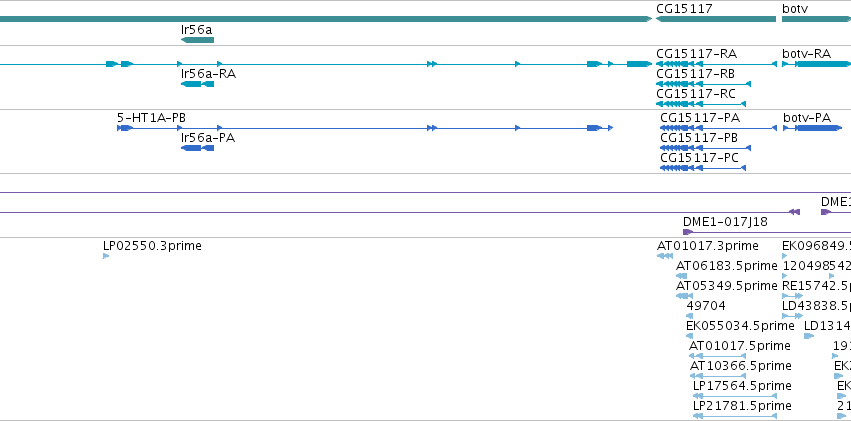Select the Ir56a-PA coding glyph

click(198, 148)
